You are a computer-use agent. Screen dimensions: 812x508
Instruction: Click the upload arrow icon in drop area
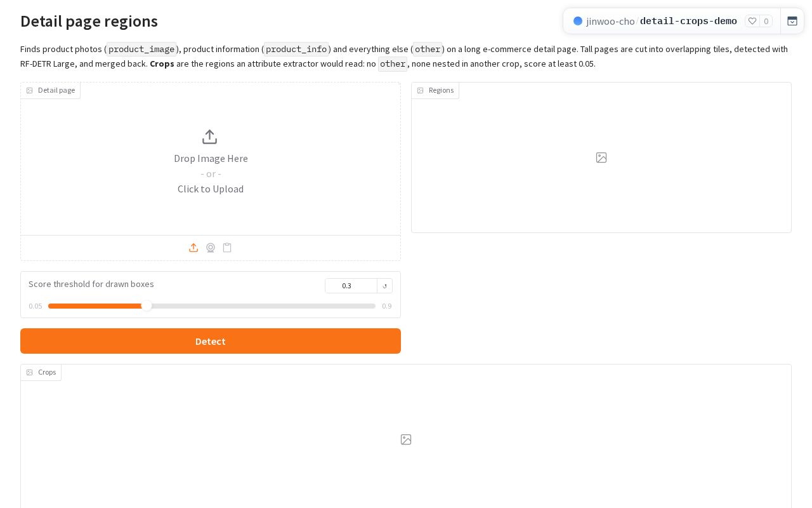pyautogui.click(x=209, y=137)
